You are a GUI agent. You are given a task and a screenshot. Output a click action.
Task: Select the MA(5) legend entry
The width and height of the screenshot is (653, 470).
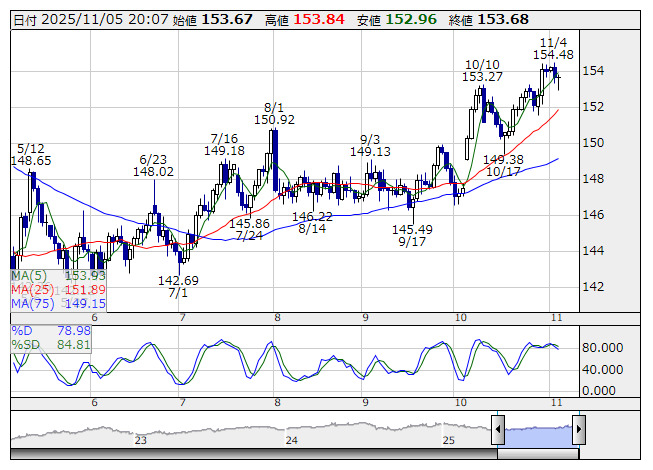click(x=58, y=275)
